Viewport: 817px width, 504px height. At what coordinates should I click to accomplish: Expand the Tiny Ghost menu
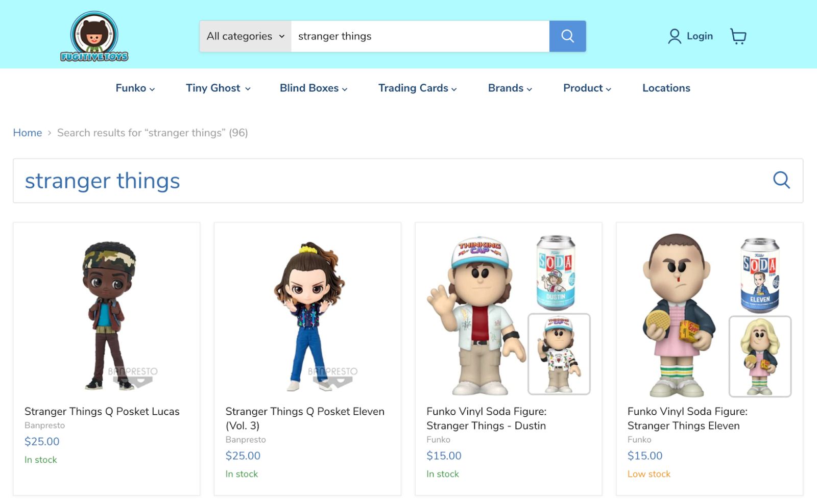click(218, 88)
